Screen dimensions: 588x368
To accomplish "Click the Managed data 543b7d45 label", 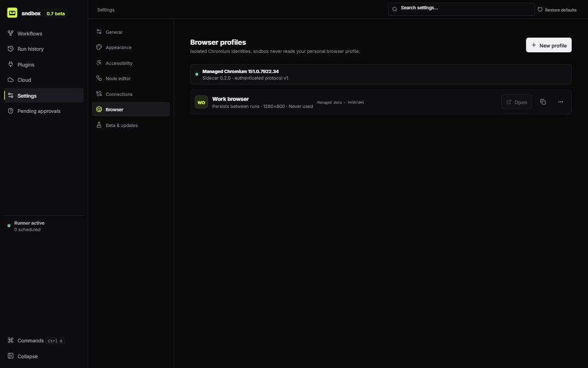I will pos(340,102).
